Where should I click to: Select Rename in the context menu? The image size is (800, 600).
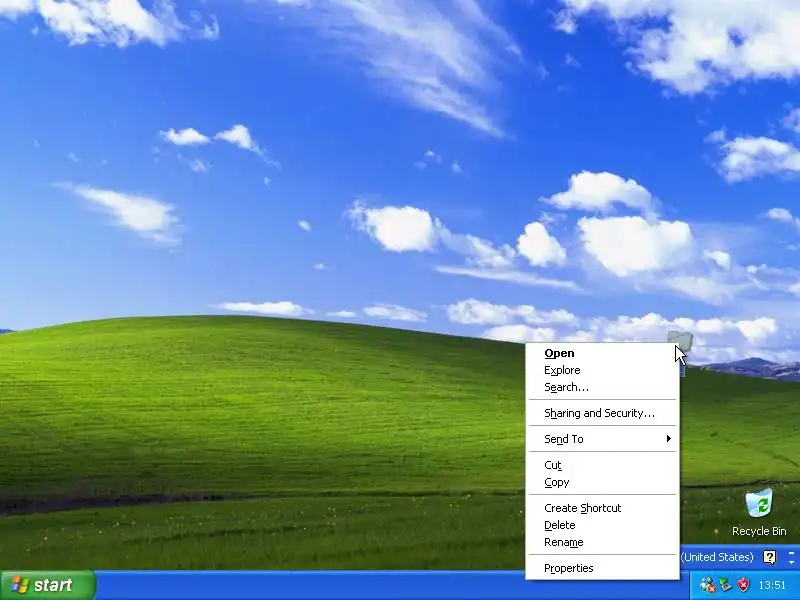point(602,542)
